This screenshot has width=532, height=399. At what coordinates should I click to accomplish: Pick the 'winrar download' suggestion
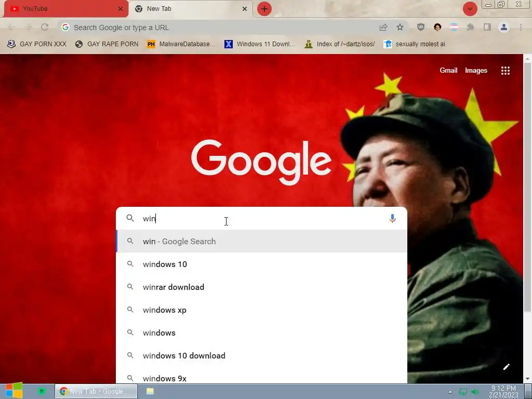(x=261, y=287)
